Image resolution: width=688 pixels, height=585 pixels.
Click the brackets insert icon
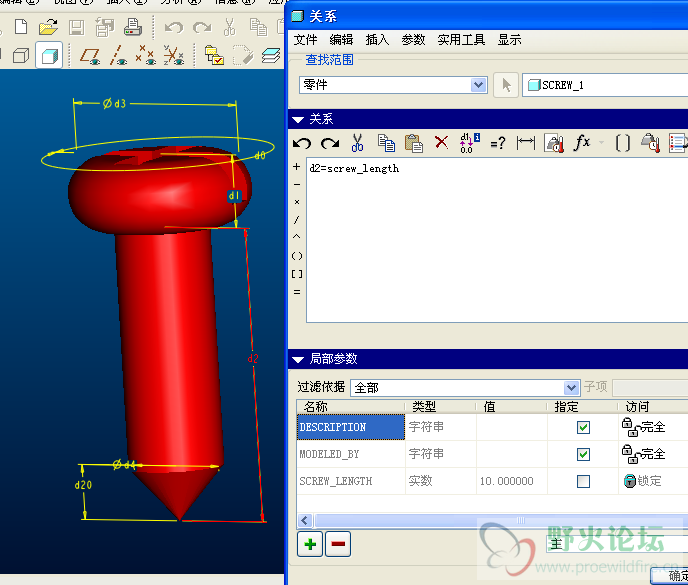click(623, 143)
